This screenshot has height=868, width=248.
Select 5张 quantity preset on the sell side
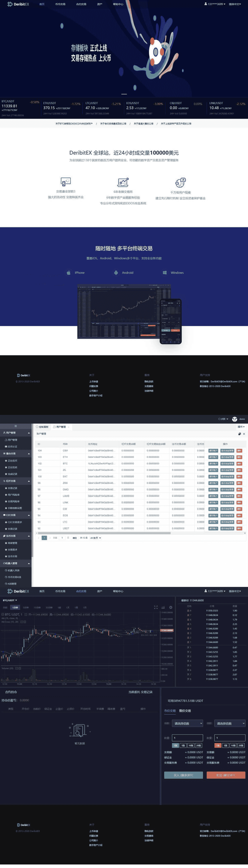click(x=225, y=745)
